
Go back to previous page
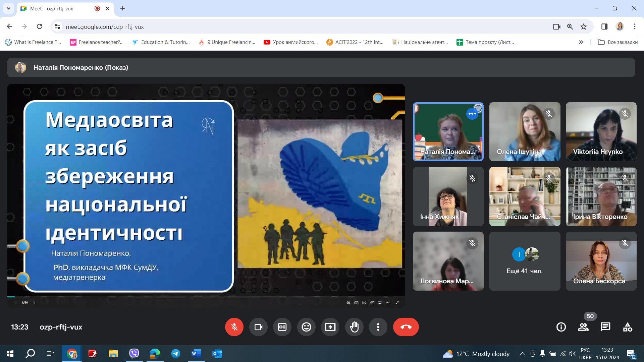[9, 26]
